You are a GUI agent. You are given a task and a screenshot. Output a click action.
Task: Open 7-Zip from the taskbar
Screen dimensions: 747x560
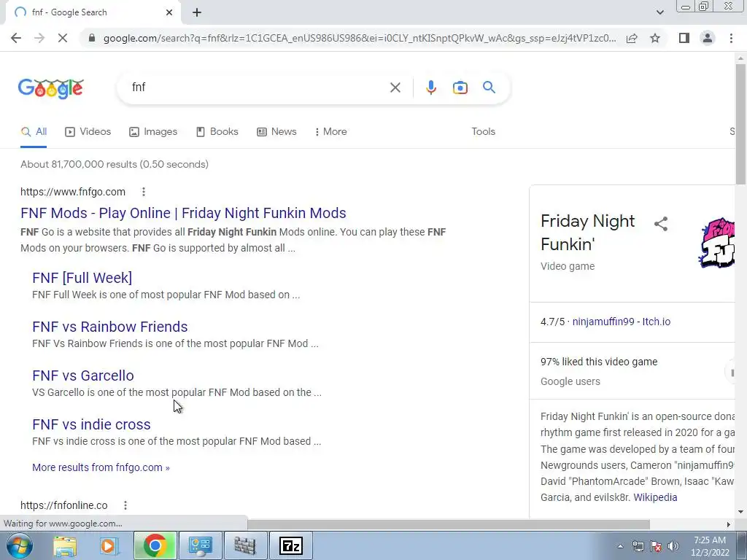click(291, 545)
